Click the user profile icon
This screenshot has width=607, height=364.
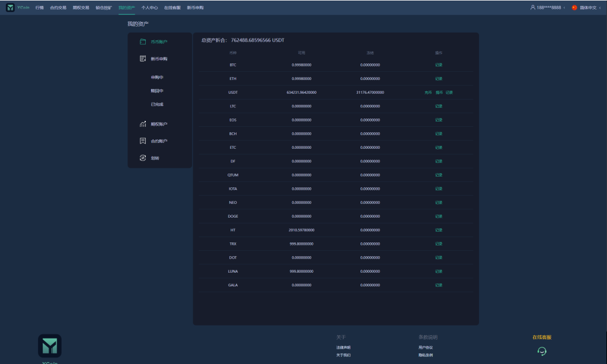click(533, 7)
